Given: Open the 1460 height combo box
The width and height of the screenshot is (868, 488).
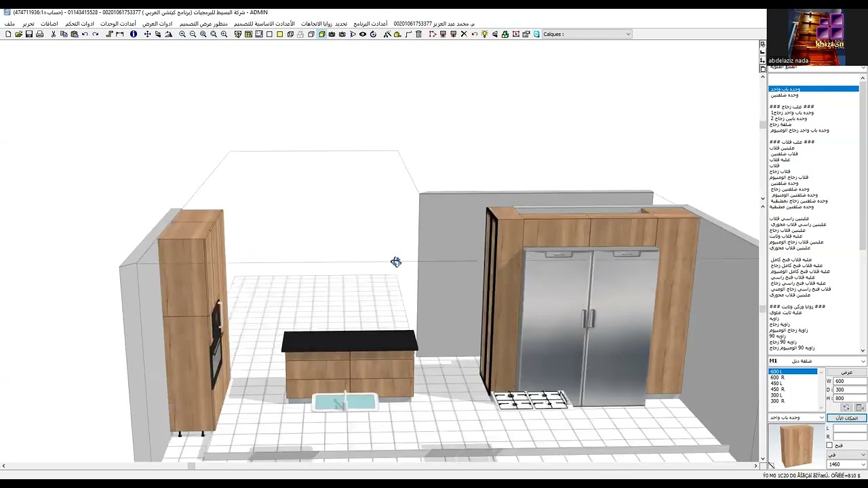Looking at the screenshot, I should coord(847,464).
